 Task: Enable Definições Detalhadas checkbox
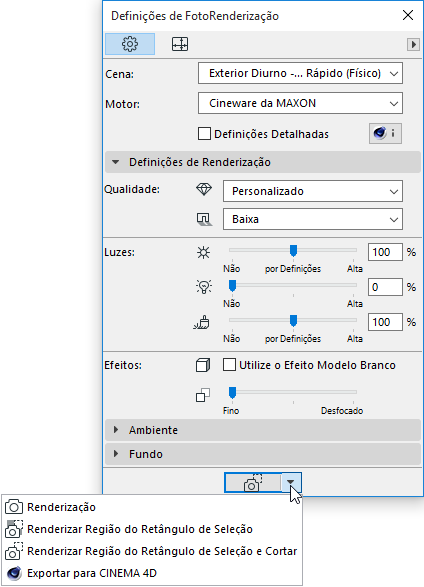point(204,134)
